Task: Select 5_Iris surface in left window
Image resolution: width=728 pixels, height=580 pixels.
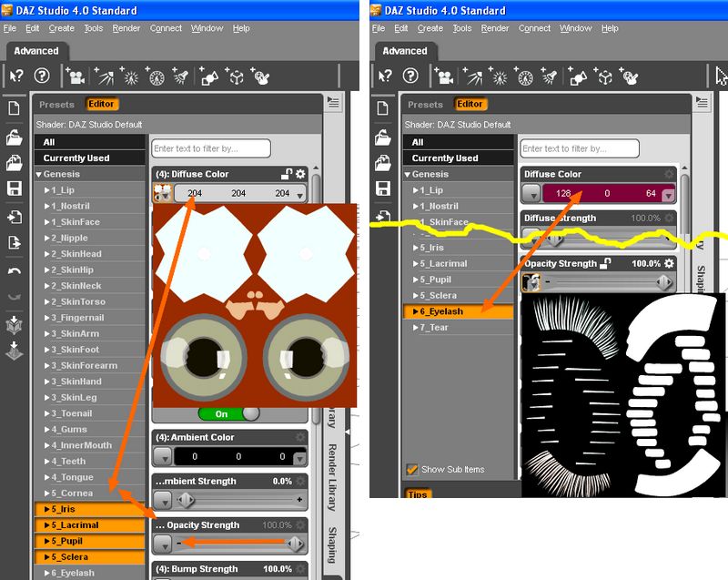Action: [x=90, y=509]
